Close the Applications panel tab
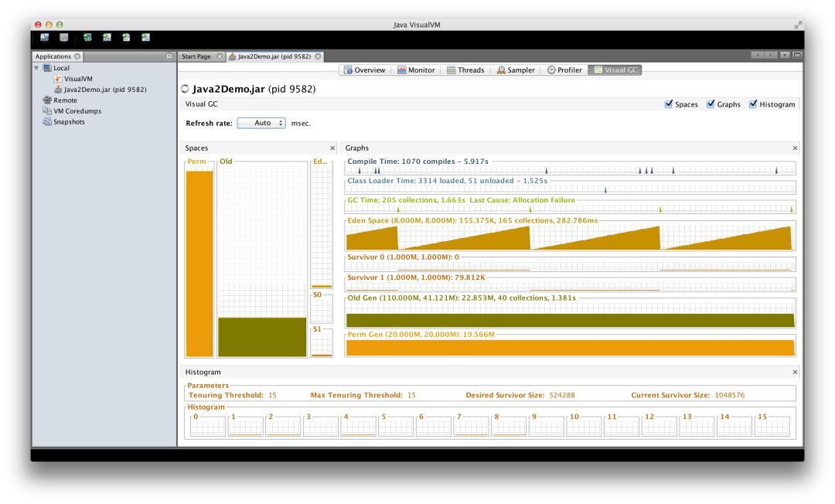The width and height of the screenshot is (835, 504). pyautogui.click(x=77, y=56)
